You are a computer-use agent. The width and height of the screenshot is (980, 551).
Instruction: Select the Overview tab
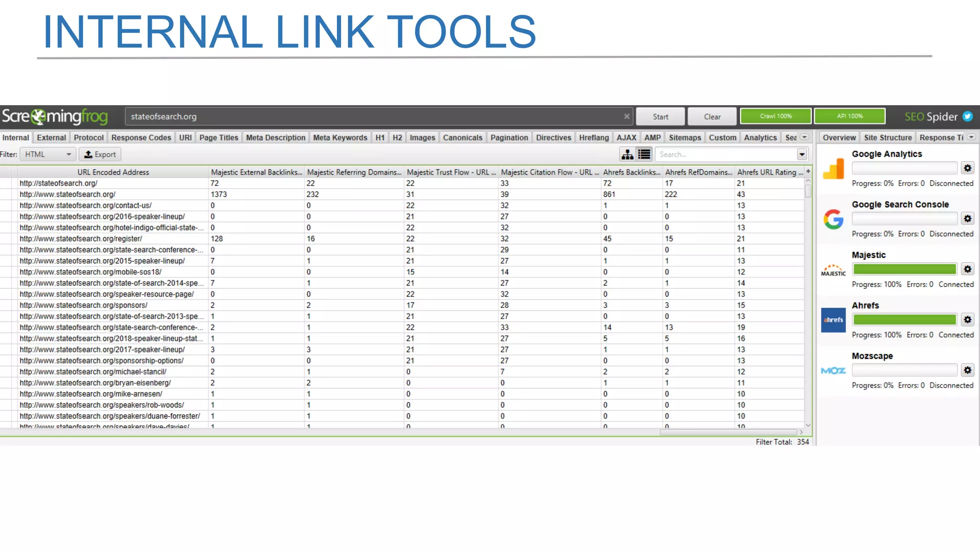pyautogui.click(x=839, y=138)
